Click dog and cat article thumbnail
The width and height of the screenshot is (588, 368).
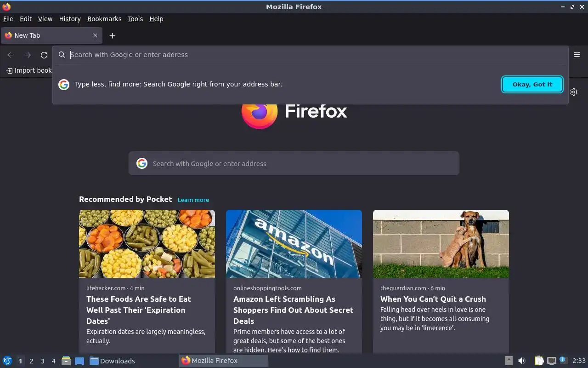coord(441,244)
